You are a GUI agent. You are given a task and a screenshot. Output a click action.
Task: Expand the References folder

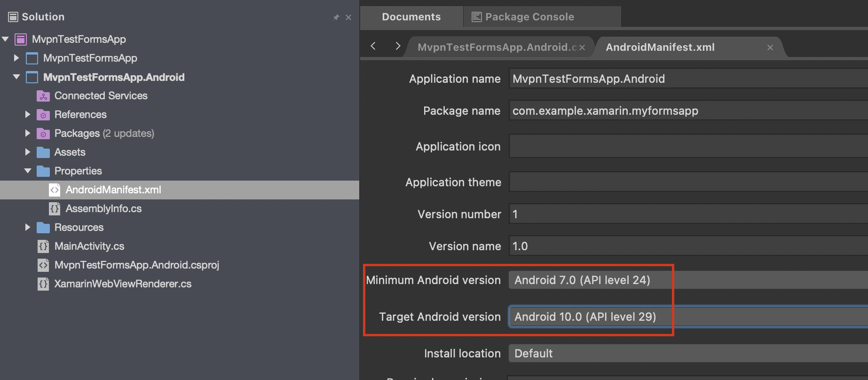28,114
